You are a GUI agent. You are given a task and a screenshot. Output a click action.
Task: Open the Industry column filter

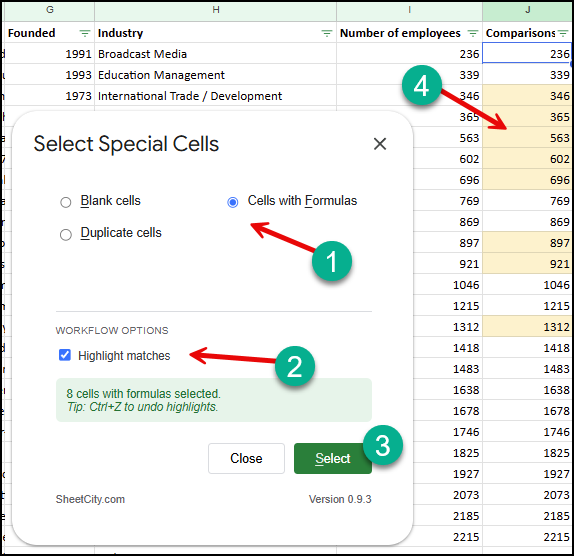(x=327, y=33)
